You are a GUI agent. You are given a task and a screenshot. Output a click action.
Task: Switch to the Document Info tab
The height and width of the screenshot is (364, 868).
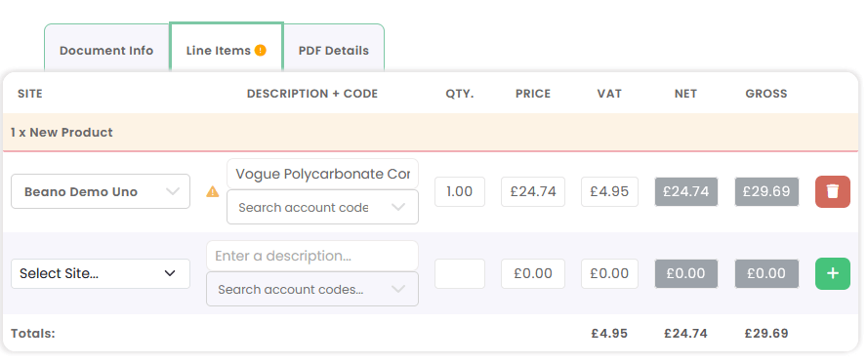(106, 51)
